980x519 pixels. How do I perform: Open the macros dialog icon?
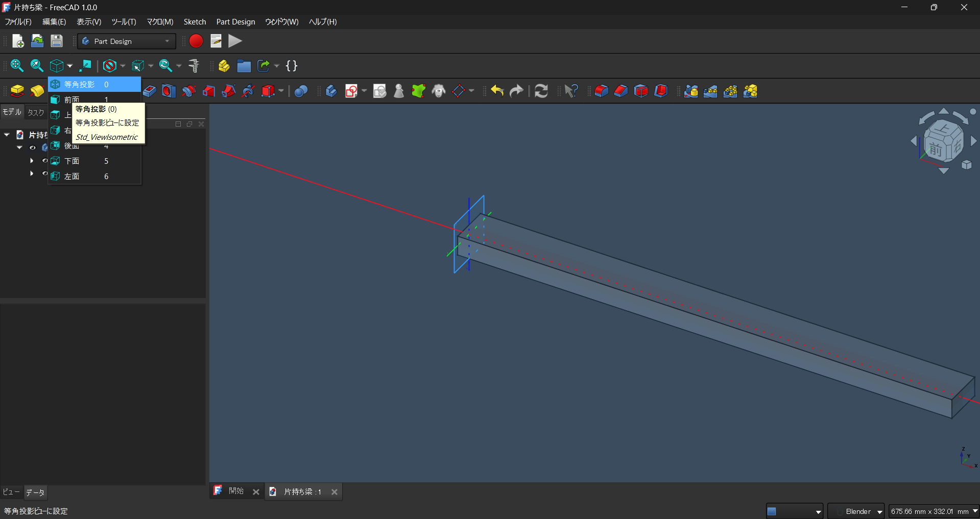click(216, 41)
